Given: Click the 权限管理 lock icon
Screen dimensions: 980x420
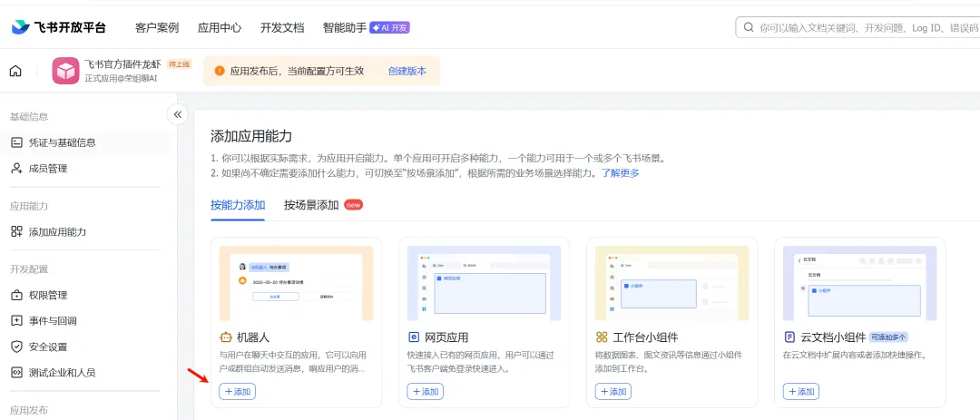Looking at the screenshot, I should 17,295.
